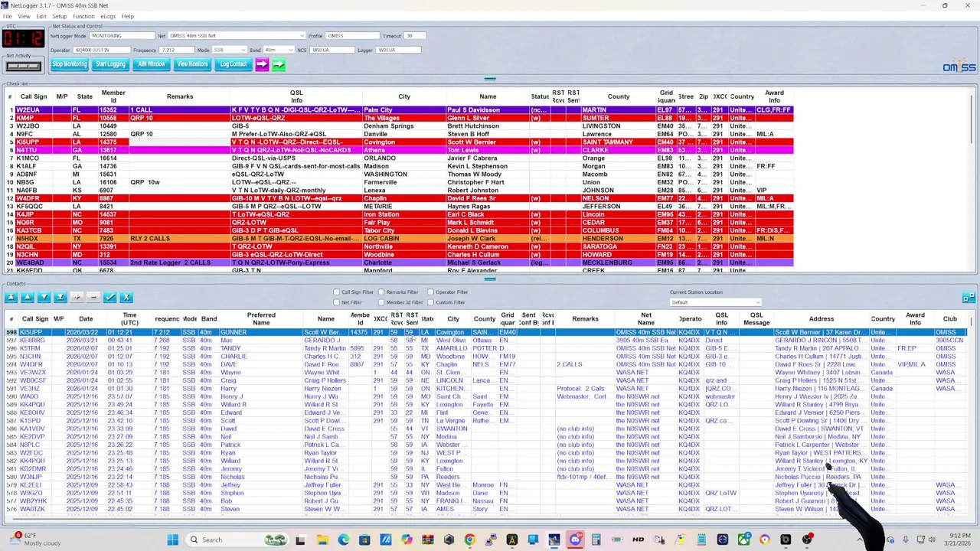Click the Logger input field
980x551 pixels.
pyautogui.click(x=398, y=50)
